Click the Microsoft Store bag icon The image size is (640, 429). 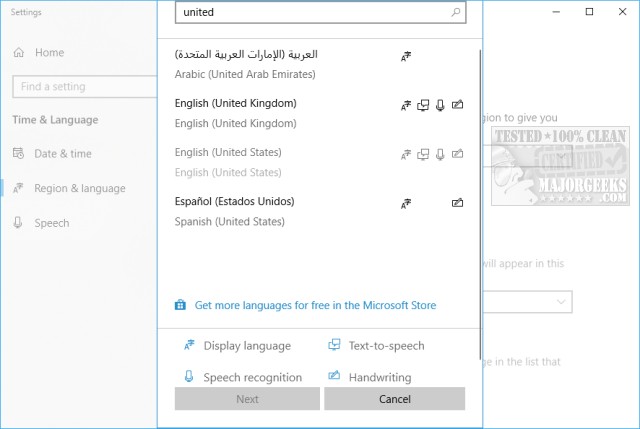[180, 305]
